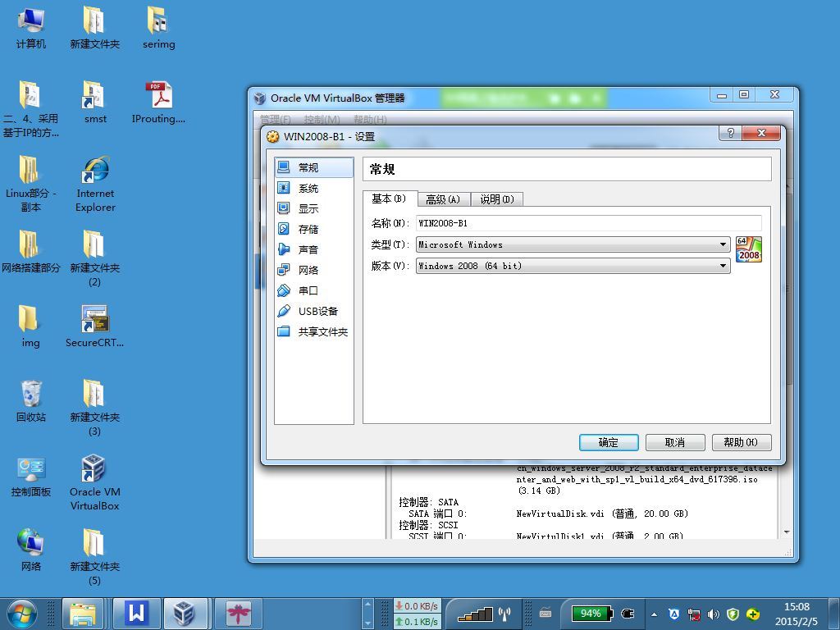Click the scroll down arrow in VirtualBox manager details
The width and height of the screenshot is (840, 630).
pos(787,532)
